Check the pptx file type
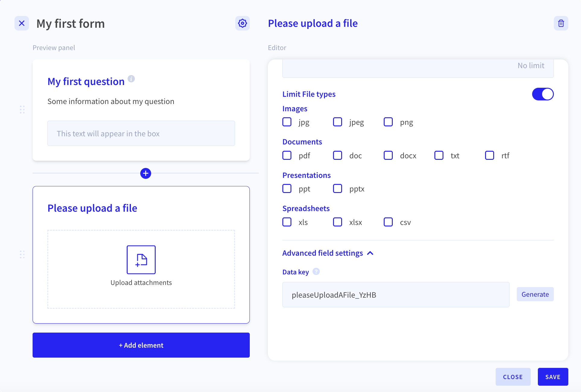 point(338,189)
